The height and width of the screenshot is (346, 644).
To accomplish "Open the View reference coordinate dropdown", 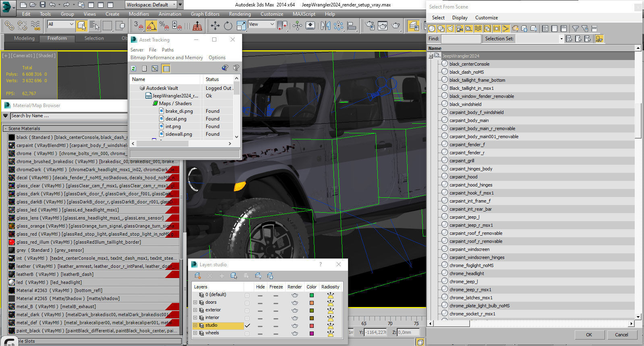I will [261, 25].
